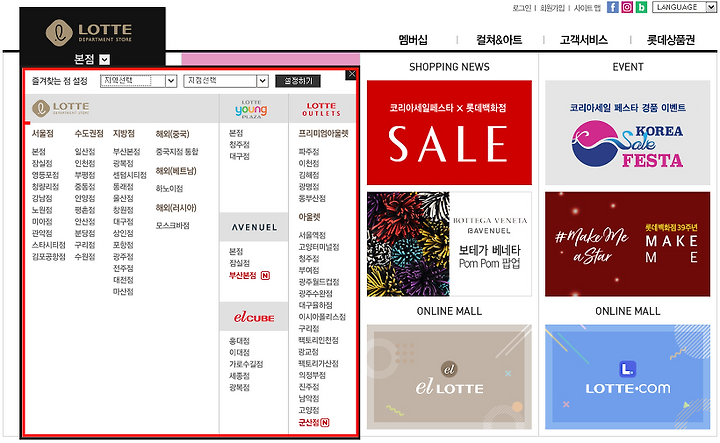Open the 롯데상품권 menu
Image resolution: width=720 pixels, height=443 pixels.
pos(670,40)
